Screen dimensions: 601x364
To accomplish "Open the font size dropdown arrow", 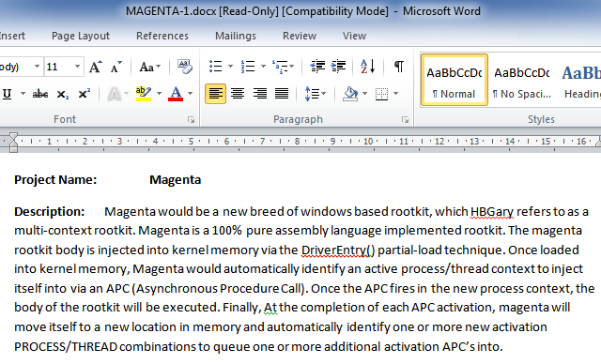I will (77, 67).
